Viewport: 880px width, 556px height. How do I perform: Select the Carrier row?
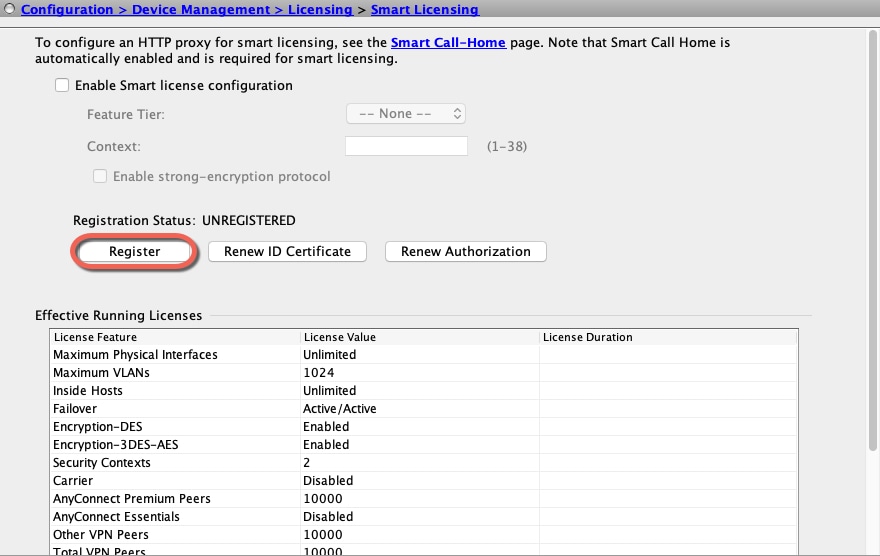tap(424, 480)
